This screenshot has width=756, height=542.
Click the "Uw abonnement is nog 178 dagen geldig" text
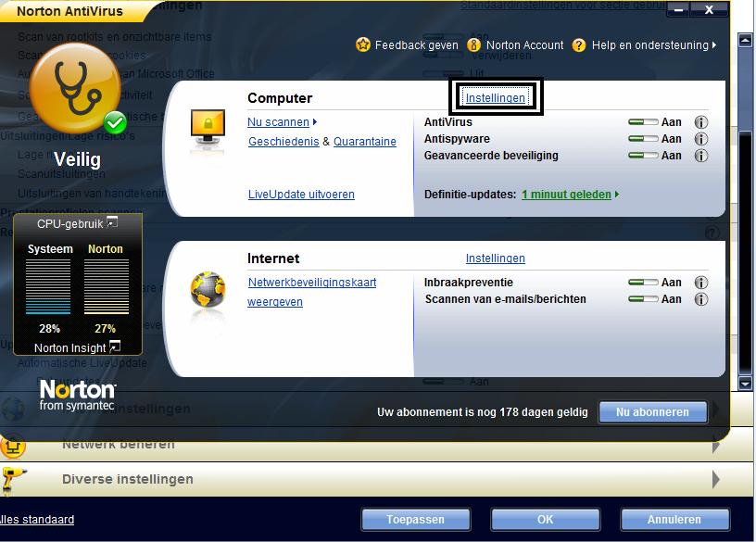482,412
